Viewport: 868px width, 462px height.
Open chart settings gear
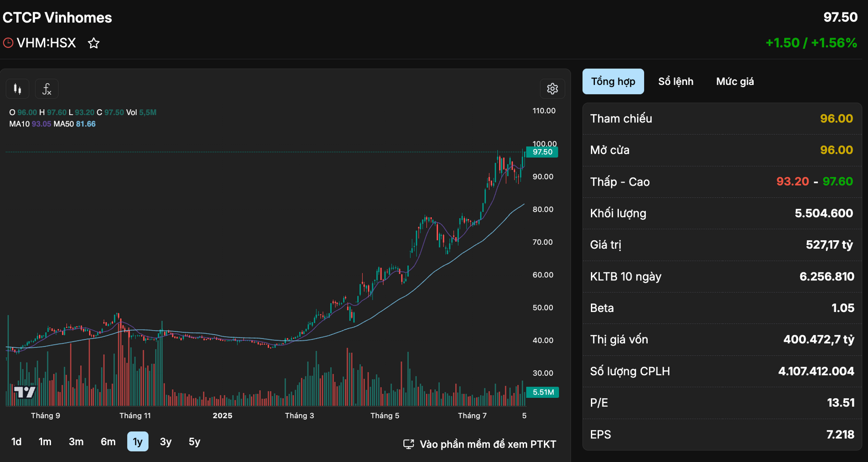click(x=552, y=89)
